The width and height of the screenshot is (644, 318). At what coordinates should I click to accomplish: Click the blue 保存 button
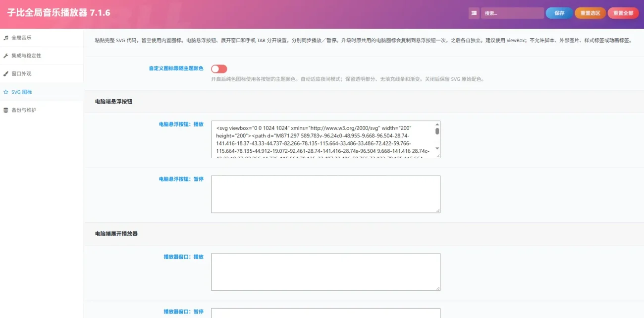pyautogui.click(x=559, y=13)
